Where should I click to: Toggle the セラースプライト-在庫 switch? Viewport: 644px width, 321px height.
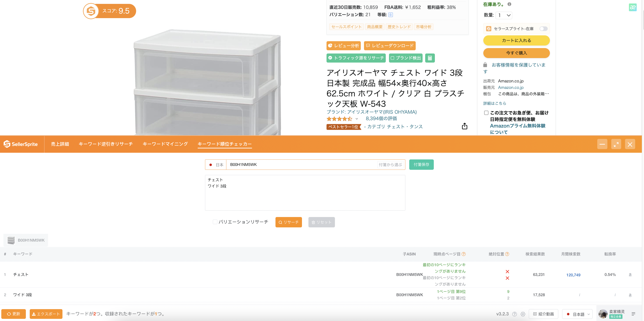coord(543,29)
